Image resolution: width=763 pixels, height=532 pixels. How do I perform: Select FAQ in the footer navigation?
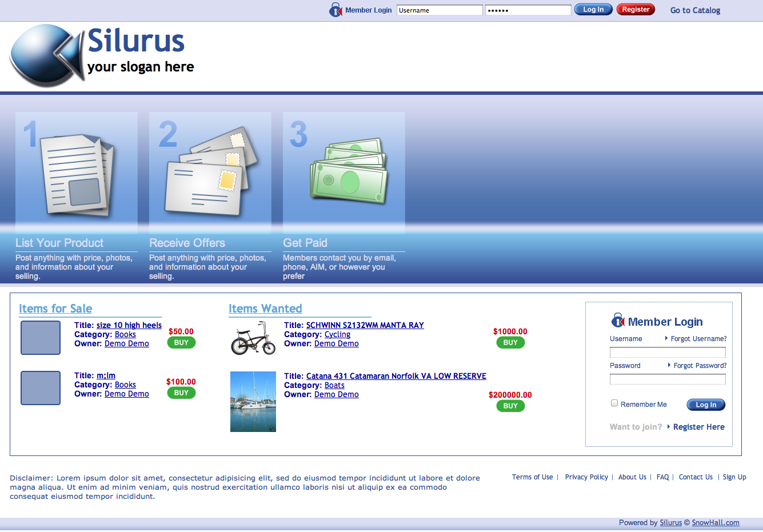(x=662, y=477)
